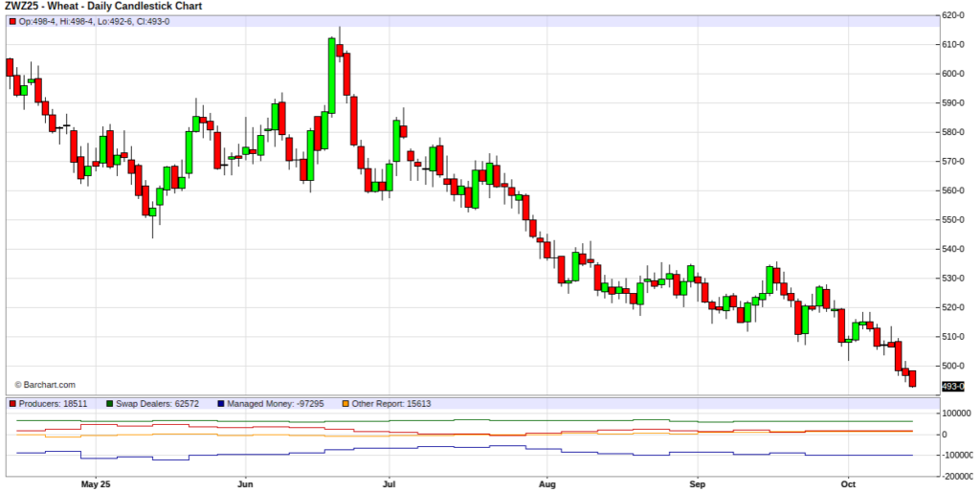Click the 620-0 price axis label
The image size is (980, 492).
pos(953,15)
